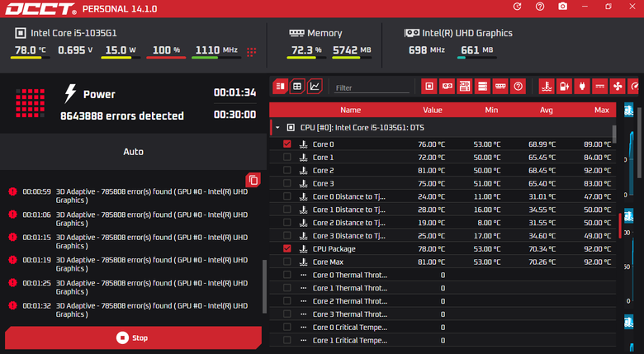
Task: Click the error icon beside 00:01:32 entry
Action: [x=12, y=305]
